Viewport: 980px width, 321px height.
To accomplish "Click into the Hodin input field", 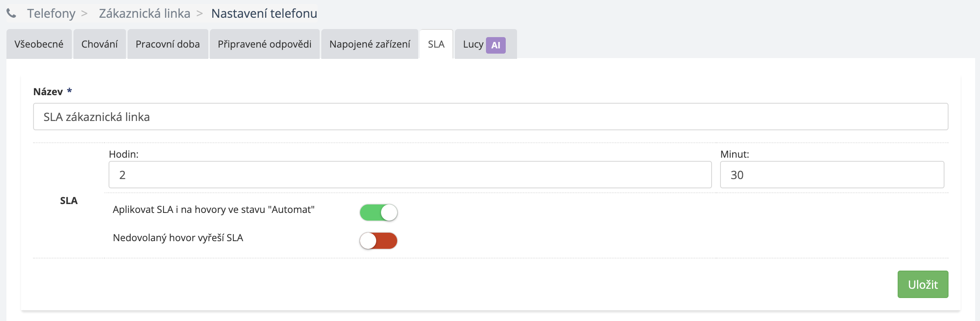I will (x=410, y=175).
